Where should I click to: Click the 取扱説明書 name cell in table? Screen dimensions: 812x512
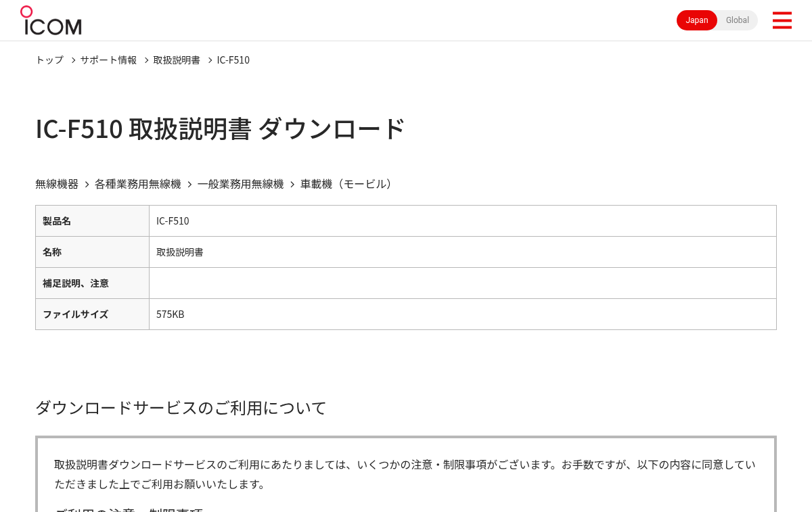tap(463, 252)
